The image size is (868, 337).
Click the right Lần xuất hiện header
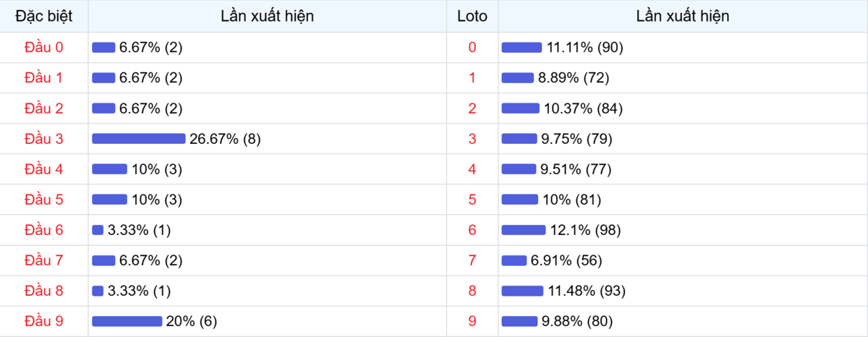[683, 16]
